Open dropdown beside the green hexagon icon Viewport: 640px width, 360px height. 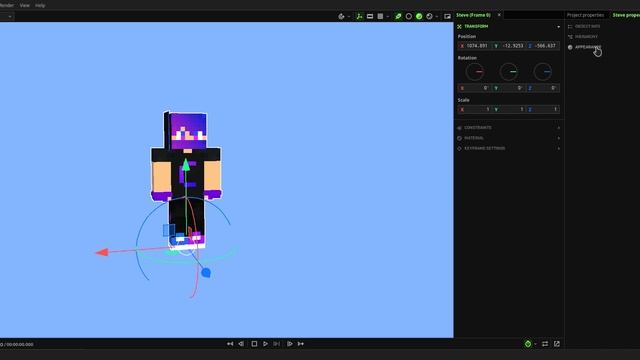click(535, 344)
